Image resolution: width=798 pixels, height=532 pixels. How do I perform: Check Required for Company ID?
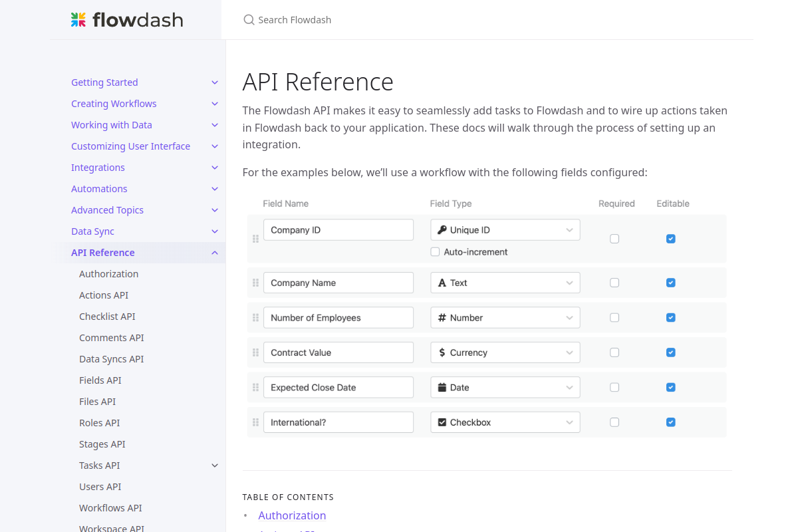[x=614, y=239]
